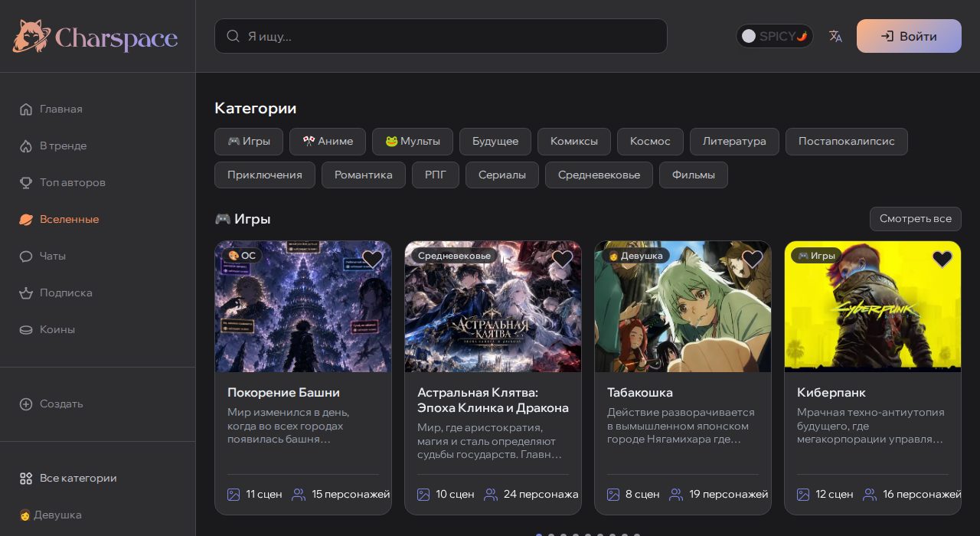Click scenes icon beside 8 сцен
The image size is (980, 536).
[x=613, y=495]
